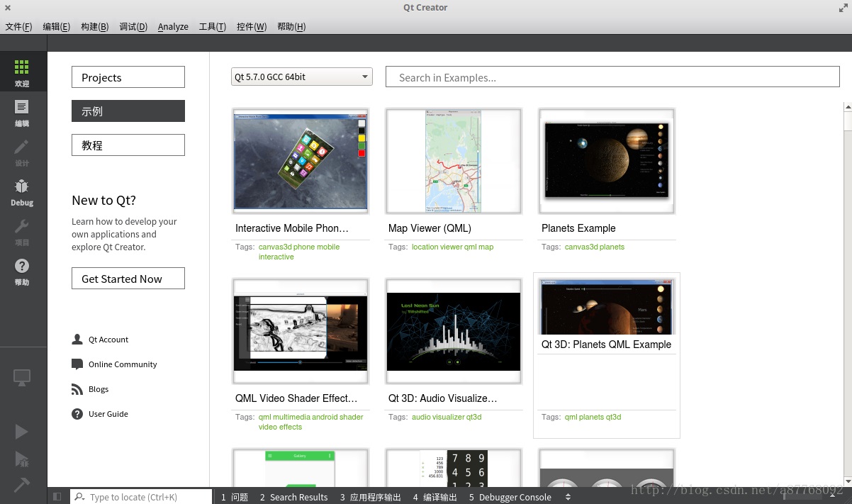Viewport: 852px width, 504px height.
Task: Open the 2 Search Results pane
Action: [293, 497]
